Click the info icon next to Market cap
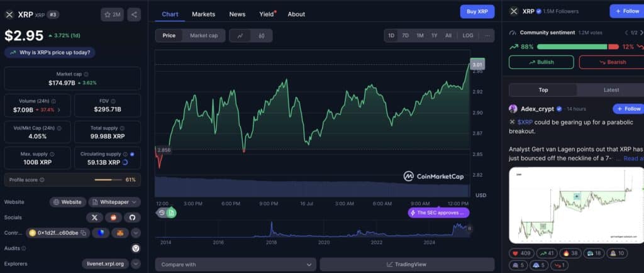 point(86,74)
